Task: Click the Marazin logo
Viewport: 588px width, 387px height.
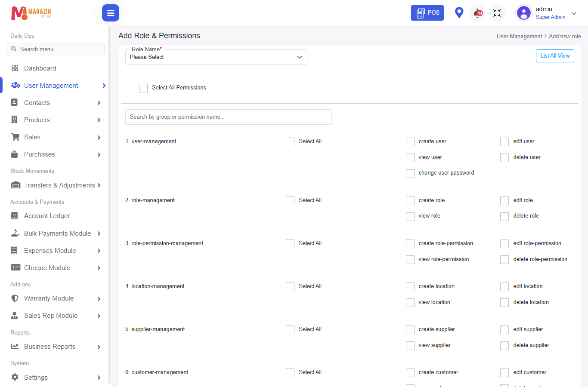Action: [x=31, y=13]
